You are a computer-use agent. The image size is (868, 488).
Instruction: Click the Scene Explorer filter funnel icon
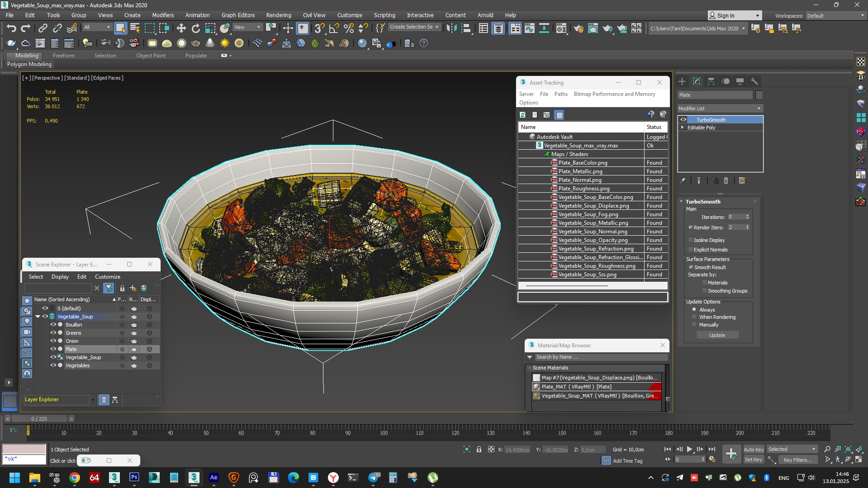click(109, 288)
